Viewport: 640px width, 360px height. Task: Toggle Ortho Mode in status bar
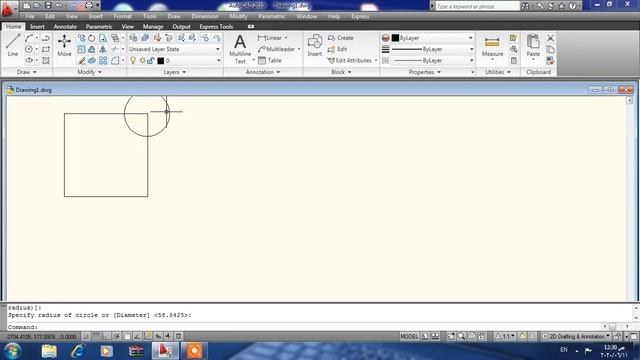[x=106, y=336]
